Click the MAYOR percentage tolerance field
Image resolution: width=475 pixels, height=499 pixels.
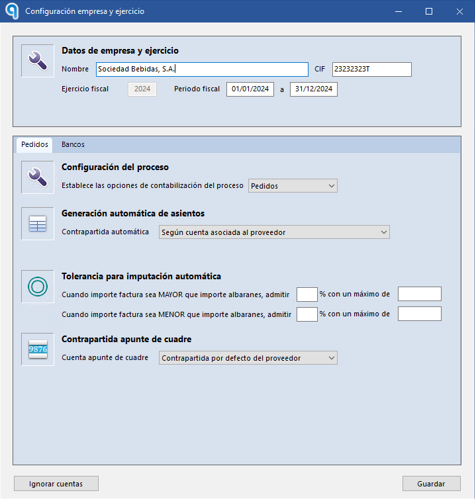(x=307, y=294)
